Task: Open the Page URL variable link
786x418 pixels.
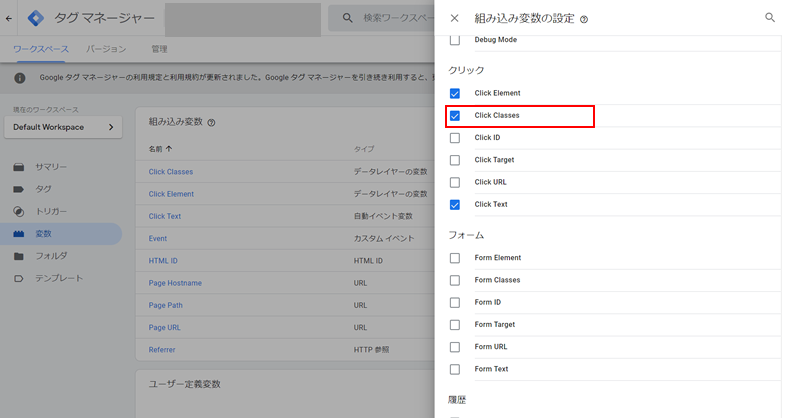Action: [164, 327]
